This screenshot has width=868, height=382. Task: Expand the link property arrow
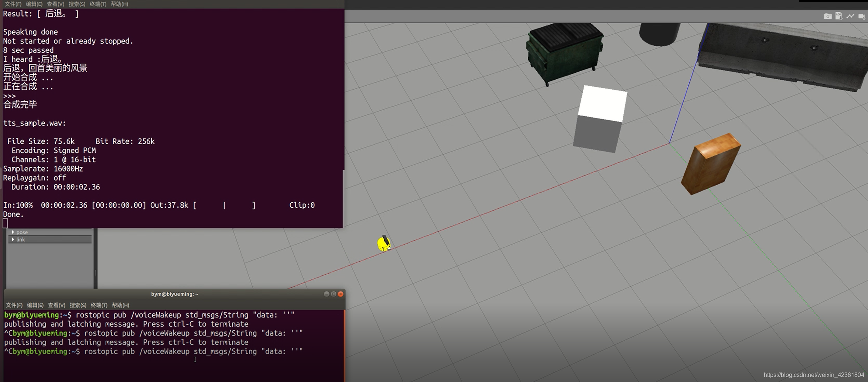[x=13, y=240]
